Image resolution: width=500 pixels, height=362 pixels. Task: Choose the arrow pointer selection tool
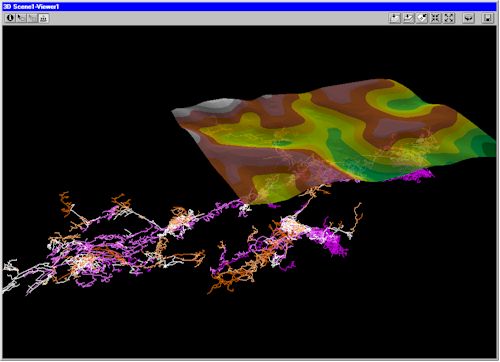point(21,18)
